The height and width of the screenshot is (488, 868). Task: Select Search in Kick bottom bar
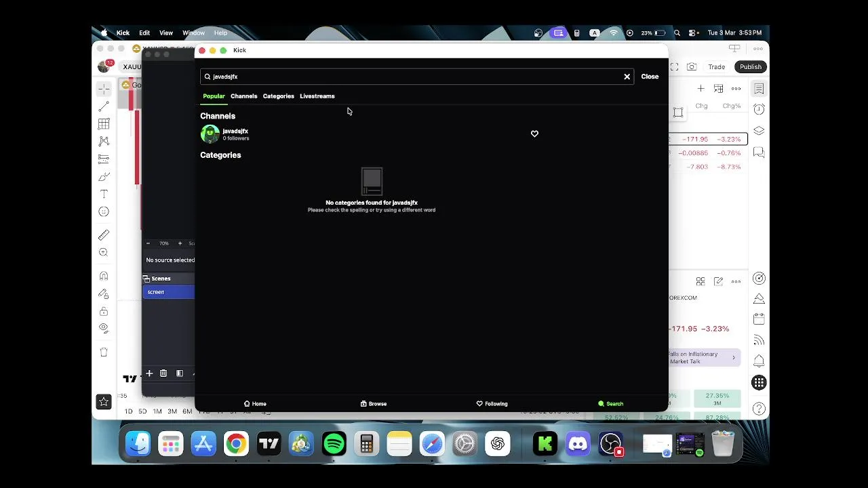click(610, 404)
